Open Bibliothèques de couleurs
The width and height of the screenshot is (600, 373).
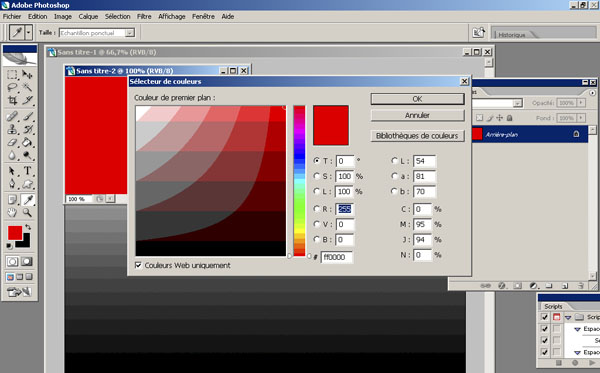[417, 136]
